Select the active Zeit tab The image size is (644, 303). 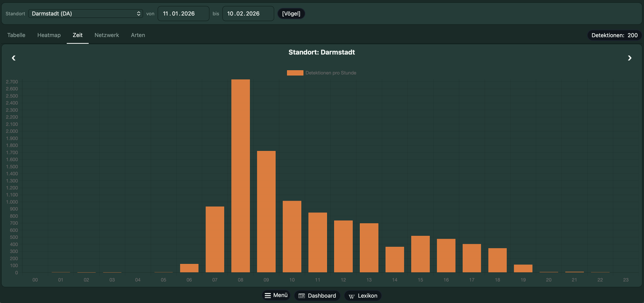point(78,35)
